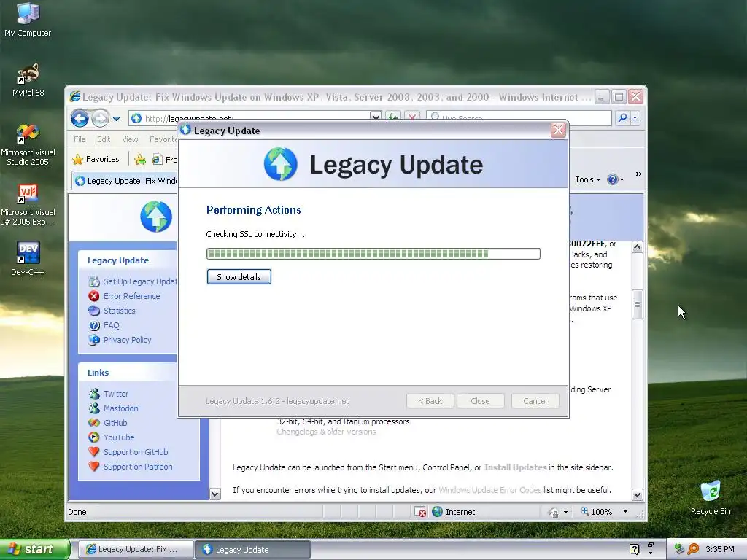
Task: Open Internet Explorer View menu
Action: pos(130,139)
